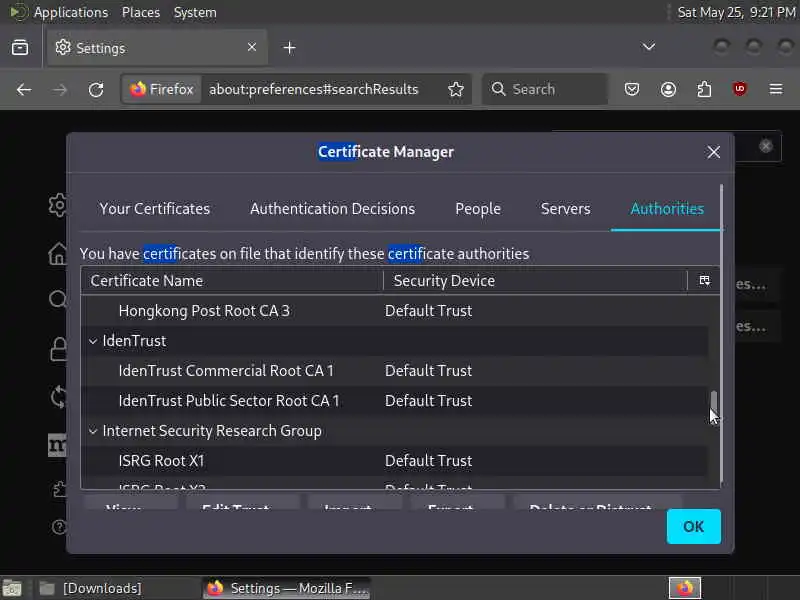Click OK to close Certificate Manager
800x600 pixels.
693,527
